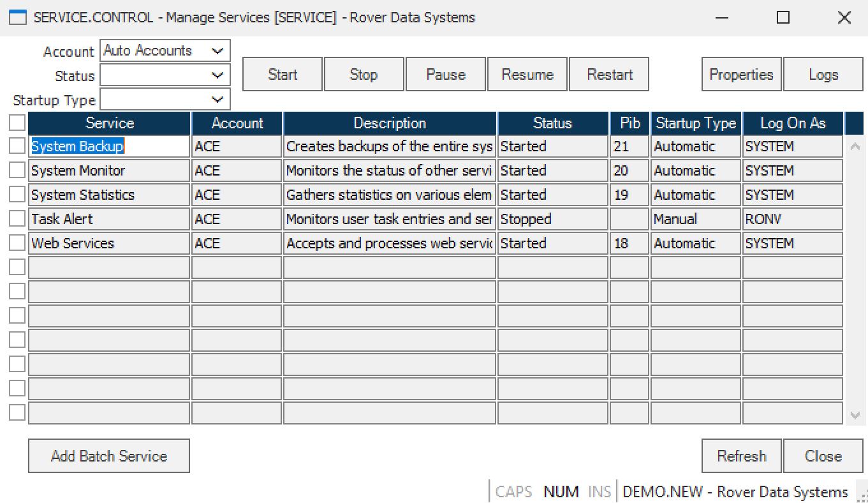
Task: Add a new batch service
Action: click(x=108, y=455)
